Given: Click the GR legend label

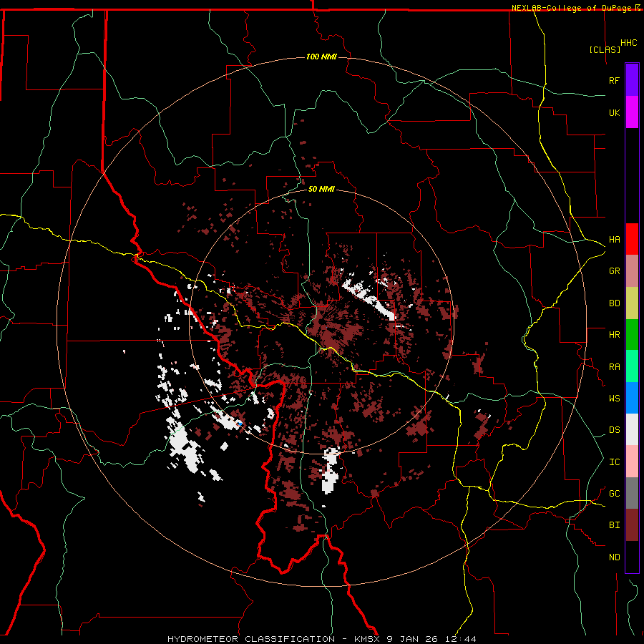Looking at the screenshot, I should pos(614,271).
